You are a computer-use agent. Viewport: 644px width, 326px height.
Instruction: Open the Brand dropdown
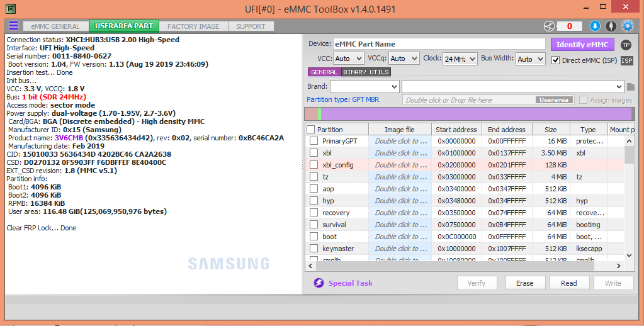pos(364,87)
